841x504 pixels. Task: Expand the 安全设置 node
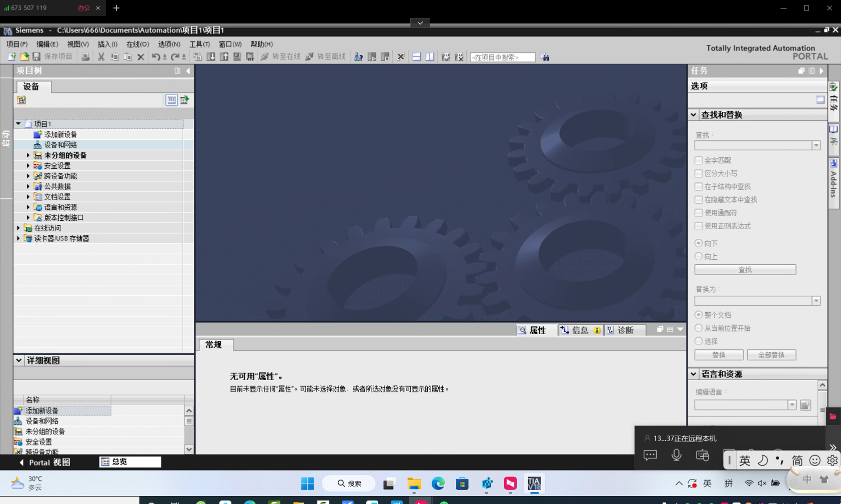pyautogui.click(x=28, y=166)
